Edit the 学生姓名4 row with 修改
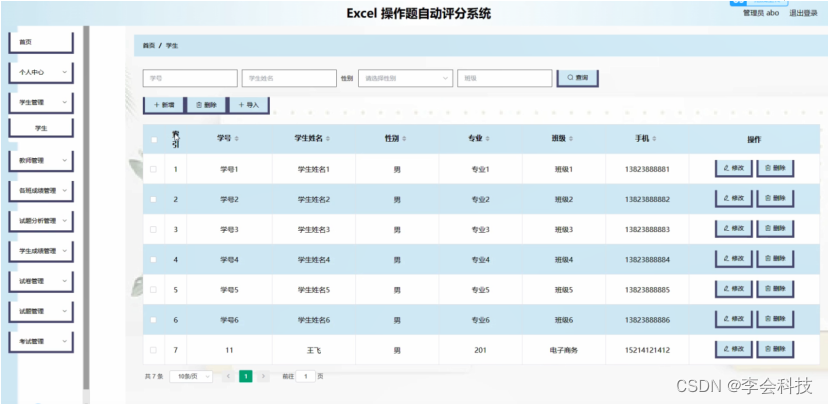The image size is (828, 404). click(733, 259)
